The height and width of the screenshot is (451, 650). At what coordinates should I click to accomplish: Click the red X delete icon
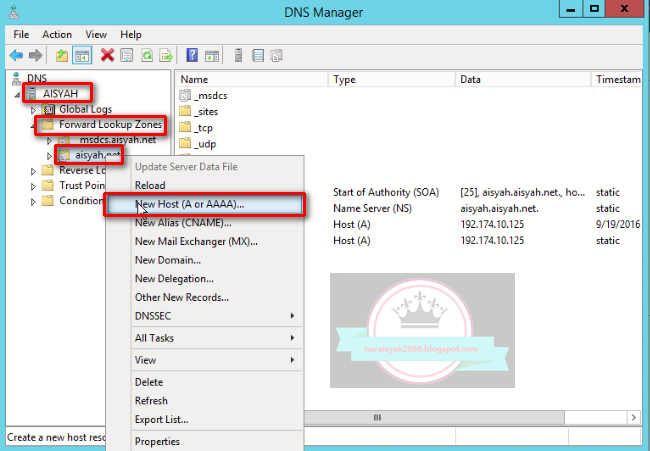coord(107,55)
